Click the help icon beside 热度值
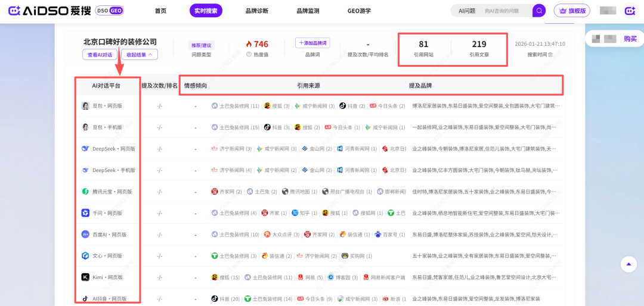Screen dimensions: 644x306 [249, 54]
